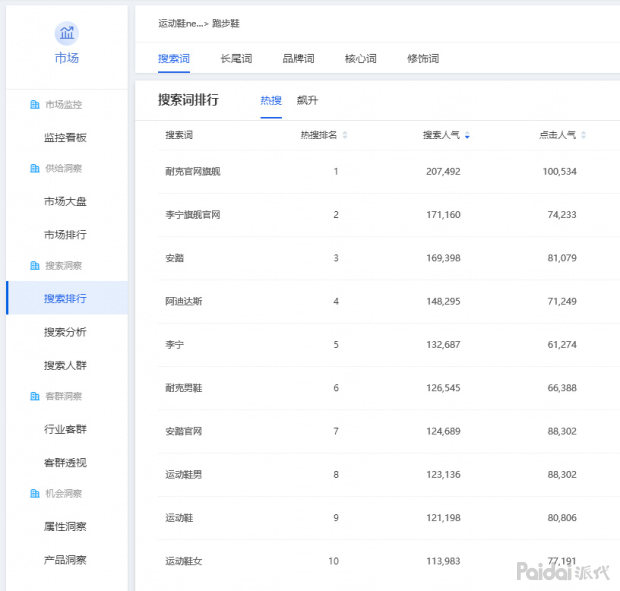This screenshot has height=591, width=620.
Task: Click the 搜索词排行 panel title
Action: click(x=188, y=100)
